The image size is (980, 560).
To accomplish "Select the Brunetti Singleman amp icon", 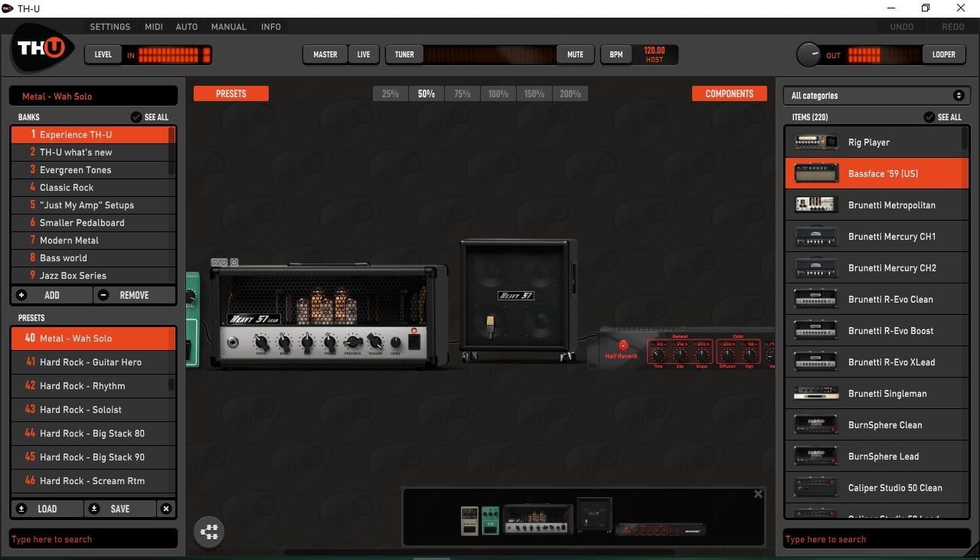I will [816, 394].
